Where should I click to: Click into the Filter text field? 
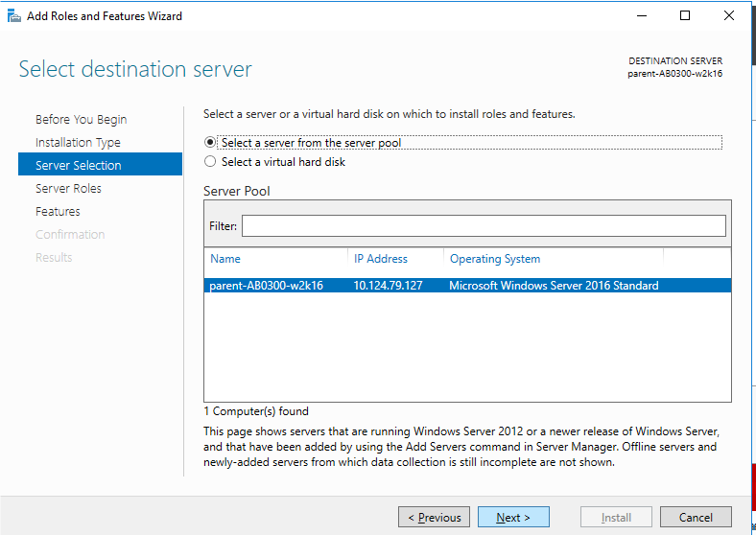tap(484, 225)
